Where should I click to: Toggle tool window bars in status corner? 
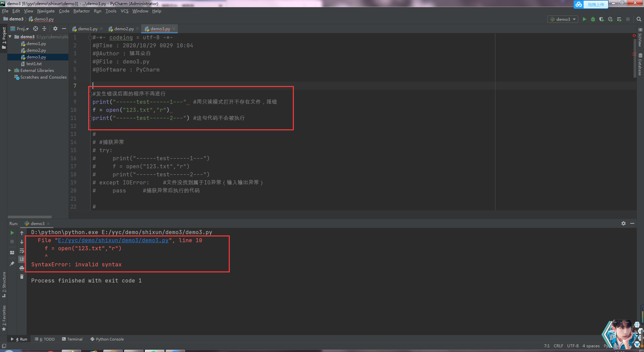(4, 346)
